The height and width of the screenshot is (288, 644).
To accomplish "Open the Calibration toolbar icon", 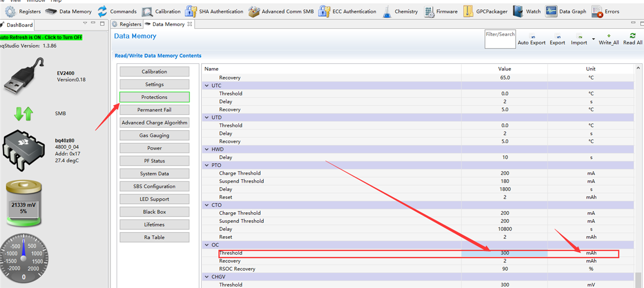I will [148, 11].
